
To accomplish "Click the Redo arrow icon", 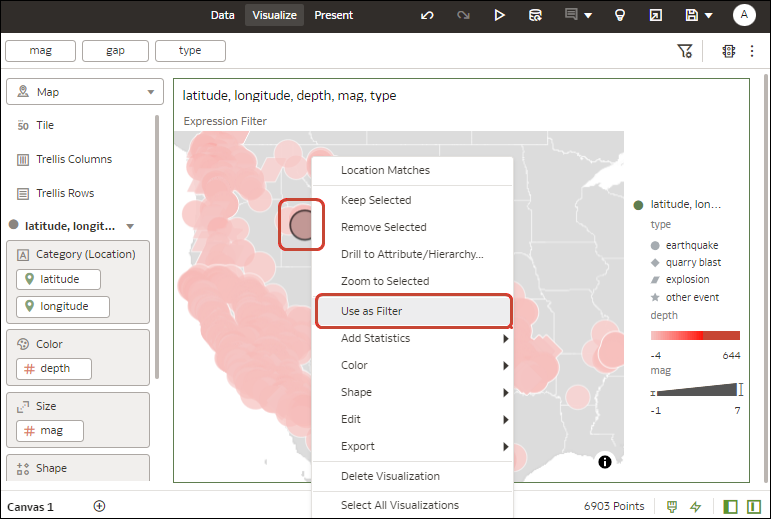I will pyautogui.click(x=463, y=15).
